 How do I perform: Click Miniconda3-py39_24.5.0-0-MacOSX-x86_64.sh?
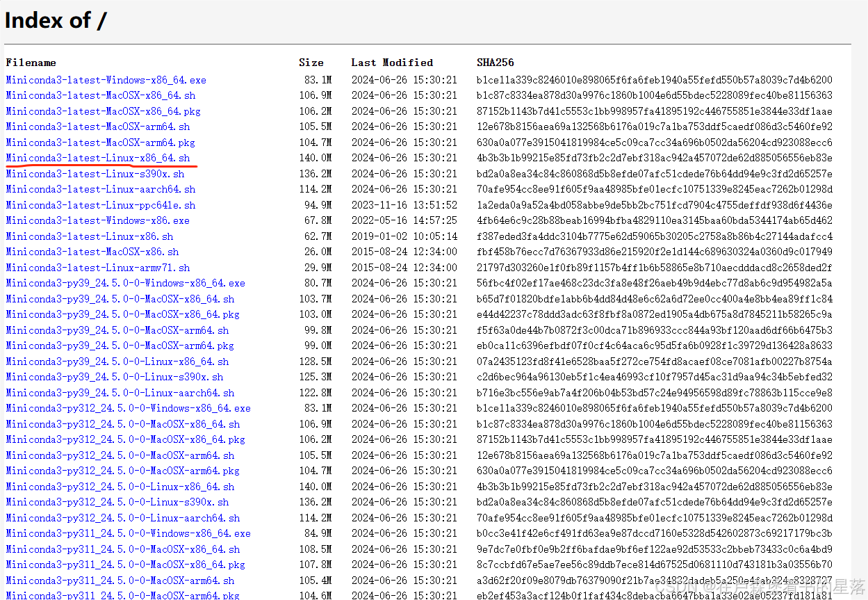click(120, 299)
